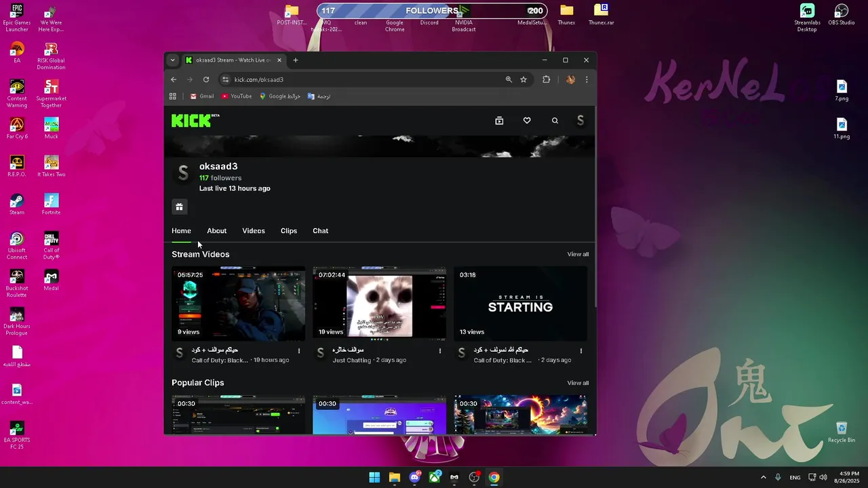Select the Steam desktop icon
The width and height of the screenshot is (868, 488).
(x=17, y=204)
